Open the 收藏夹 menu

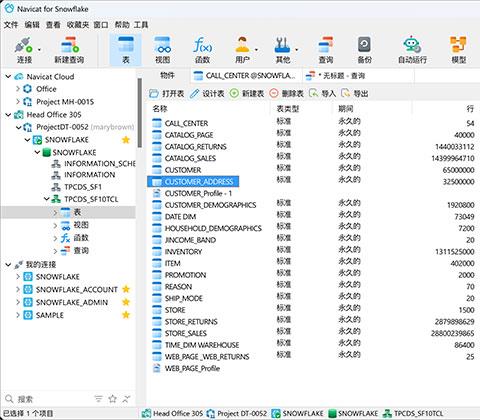[x=78, y=25]
